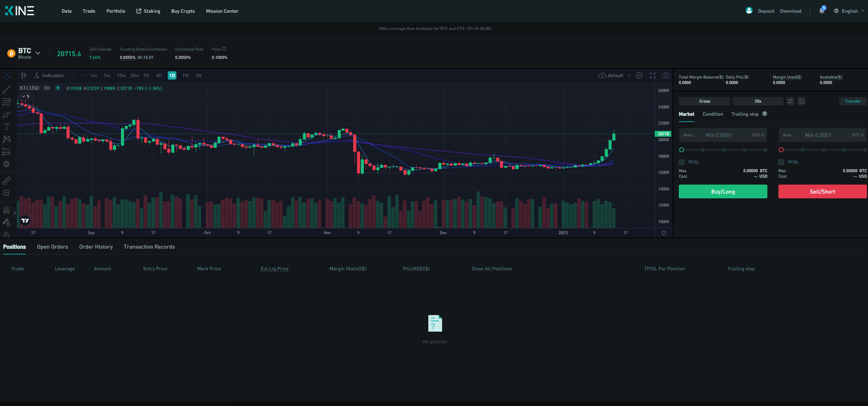The width and height of the screenshot is (868, 406).
Task: Switch to the Open Orders tab
Action: click(x=52, y=247)
